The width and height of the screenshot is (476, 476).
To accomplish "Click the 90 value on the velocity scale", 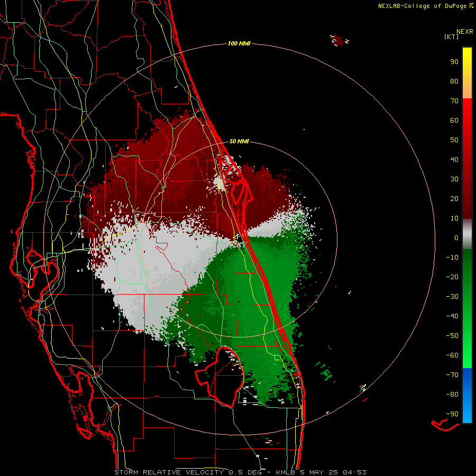I will [454, 62].
